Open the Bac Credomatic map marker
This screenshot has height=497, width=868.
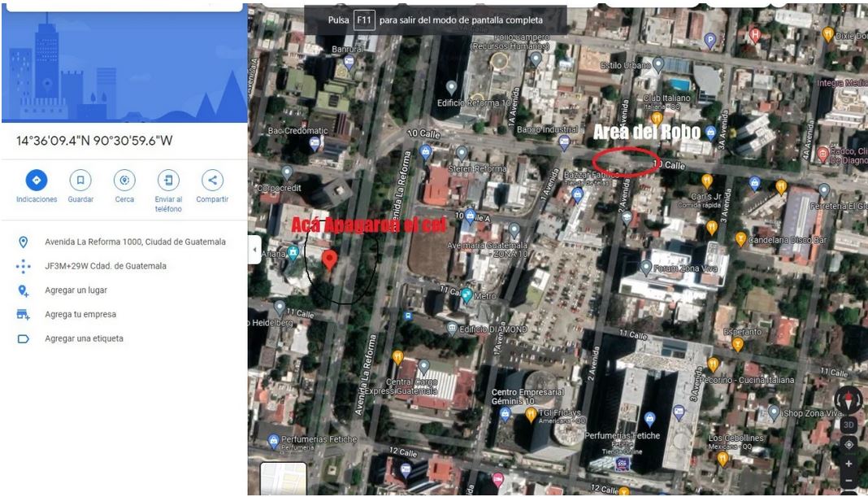point(315,144)
